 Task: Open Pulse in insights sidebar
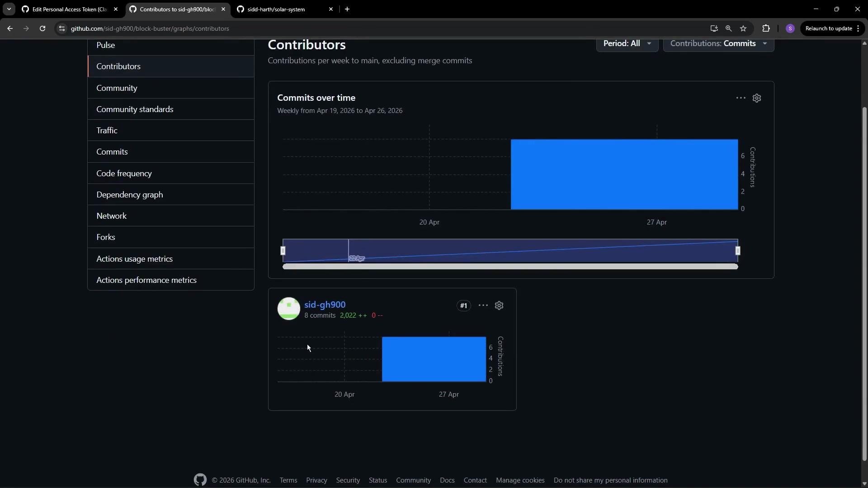click(x=170, y=46)
